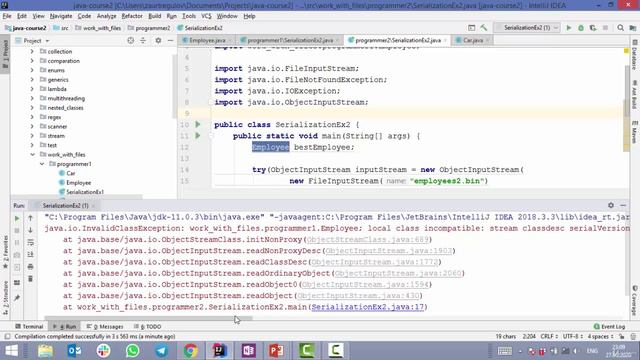Open the run configuration dropdown SerializationEx2 (1)
This screenshot has width=640, height=360.
527,28
